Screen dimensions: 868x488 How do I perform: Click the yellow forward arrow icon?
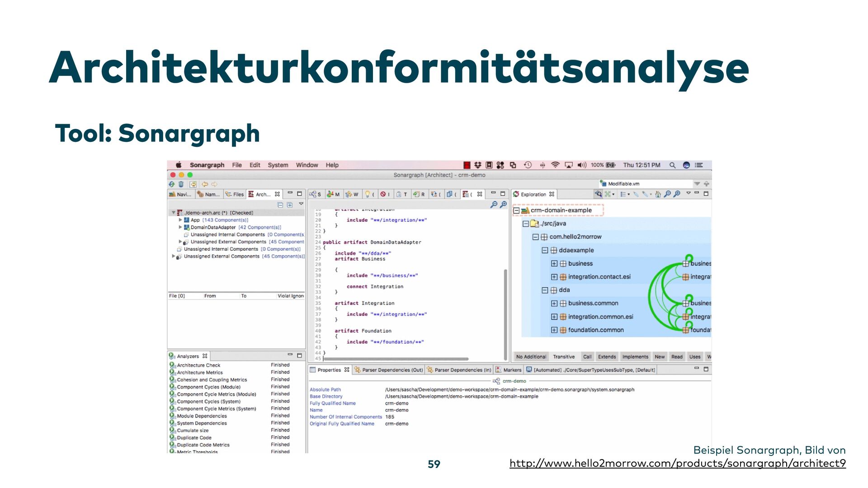pyautogui.click(x=214, y=184)
